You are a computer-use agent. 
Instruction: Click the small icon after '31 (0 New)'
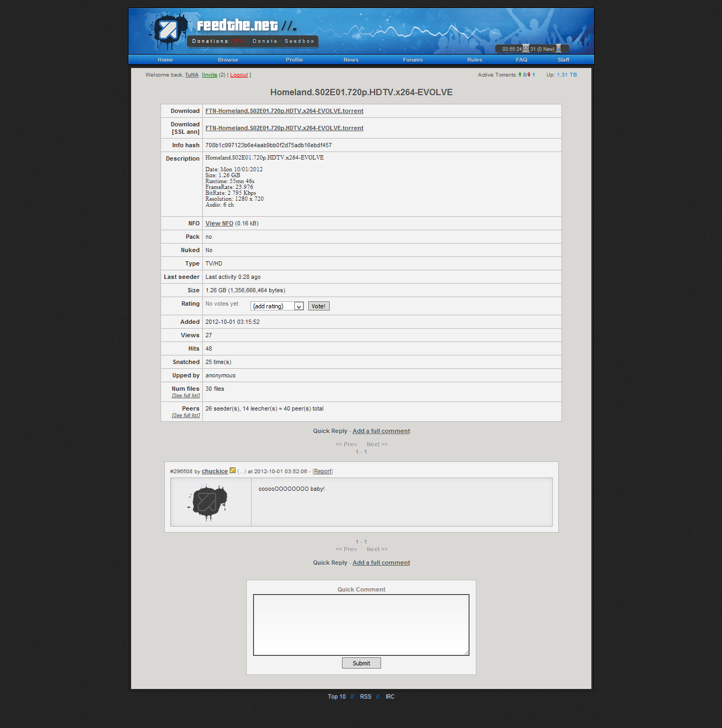[559, 48]
